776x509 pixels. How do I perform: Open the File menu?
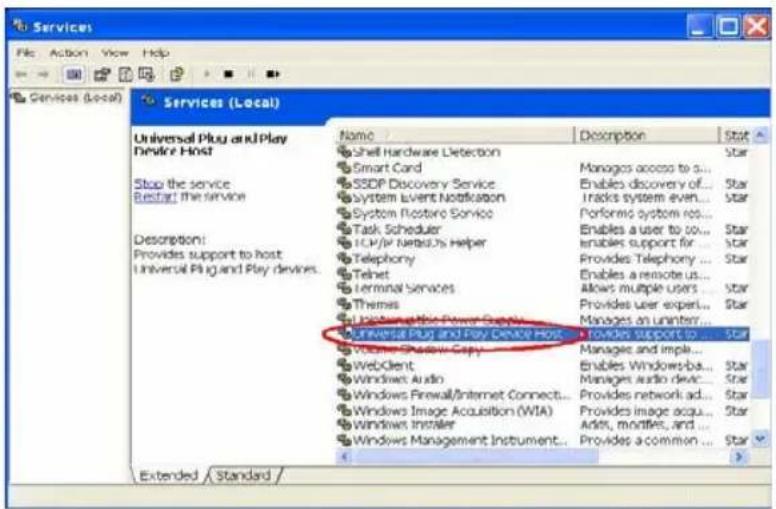[x=25, y=52]
